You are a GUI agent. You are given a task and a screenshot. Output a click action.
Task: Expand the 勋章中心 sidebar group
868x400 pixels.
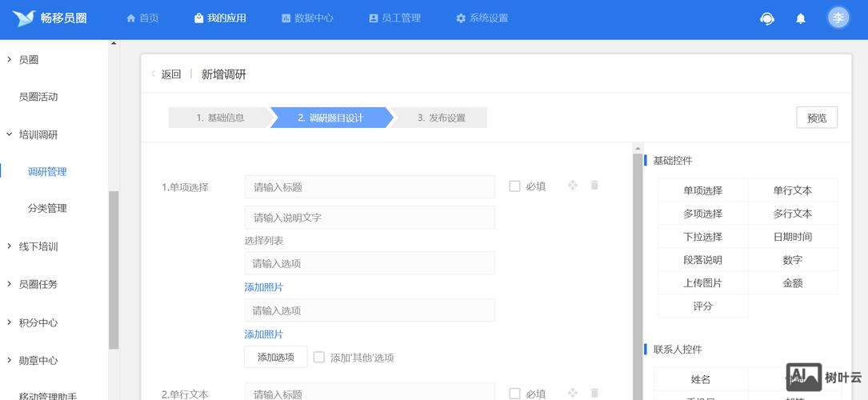(x=9, y=360)
